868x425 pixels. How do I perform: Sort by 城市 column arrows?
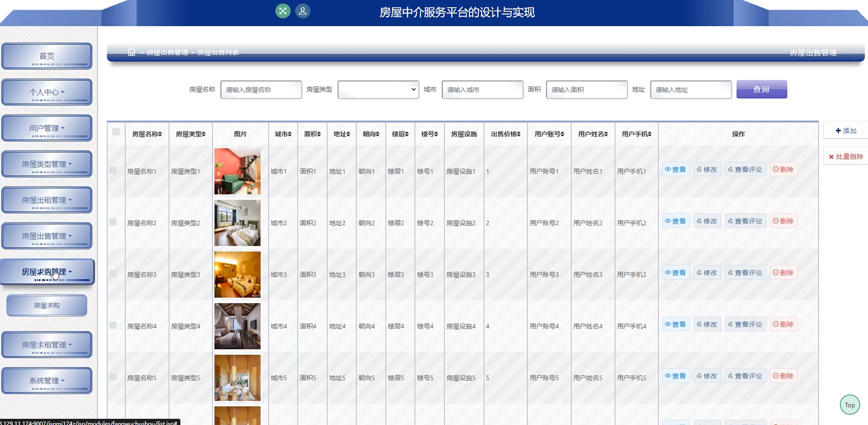coord(290,134)
